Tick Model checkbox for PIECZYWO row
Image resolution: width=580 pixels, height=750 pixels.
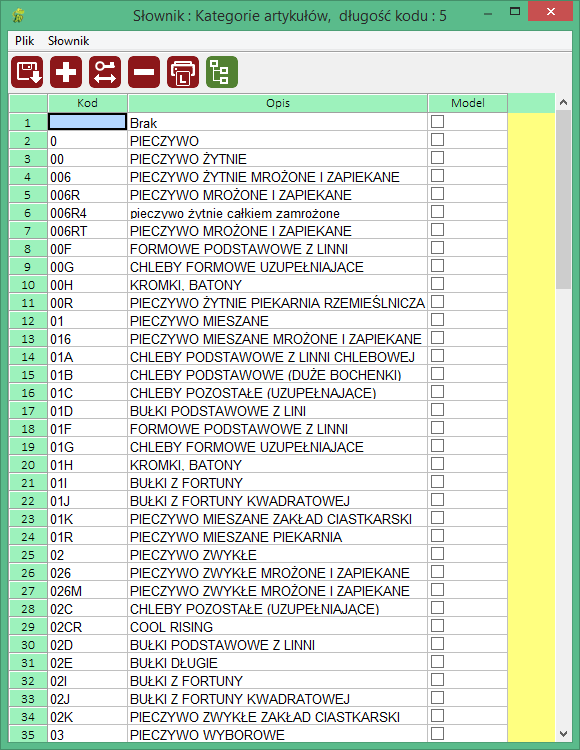tap(437, 140)
